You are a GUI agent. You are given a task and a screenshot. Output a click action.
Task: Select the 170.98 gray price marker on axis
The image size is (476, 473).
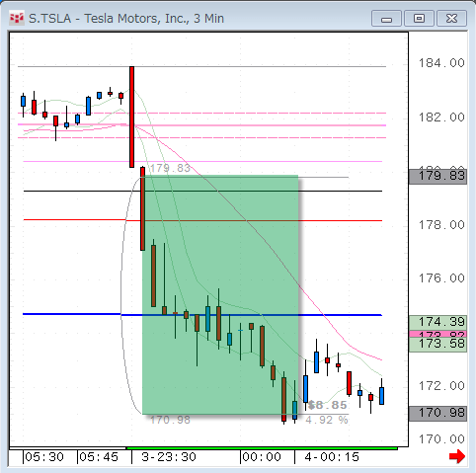coord(437,413)
